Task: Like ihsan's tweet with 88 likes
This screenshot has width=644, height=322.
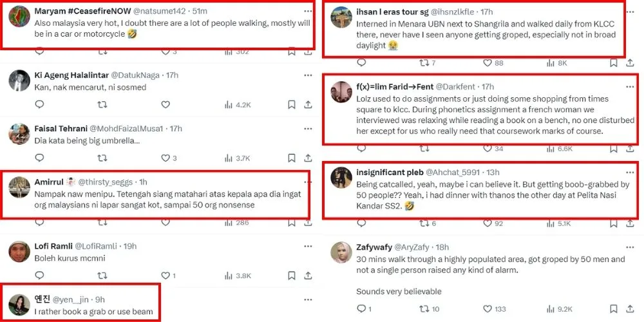Action: [x=487, y=63]
